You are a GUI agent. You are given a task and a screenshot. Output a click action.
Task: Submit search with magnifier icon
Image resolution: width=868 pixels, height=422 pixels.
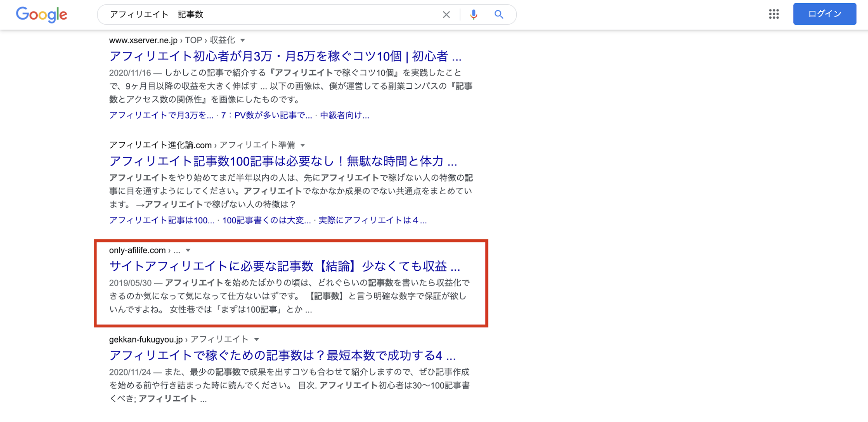pyautogui.click(x=499, y=15)
